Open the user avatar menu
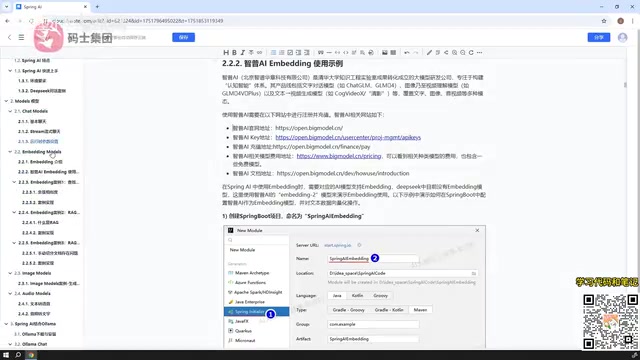The width and height of the screenshot is (640, 360). [x=622, y=37]
